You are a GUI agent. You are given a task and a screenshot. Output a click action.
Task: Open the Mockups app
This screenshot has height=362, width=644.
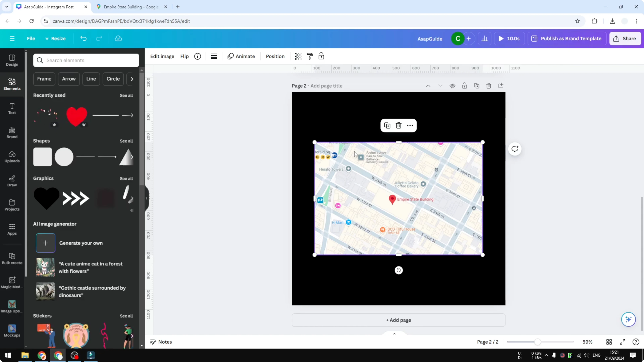click(x=12, y=331)
